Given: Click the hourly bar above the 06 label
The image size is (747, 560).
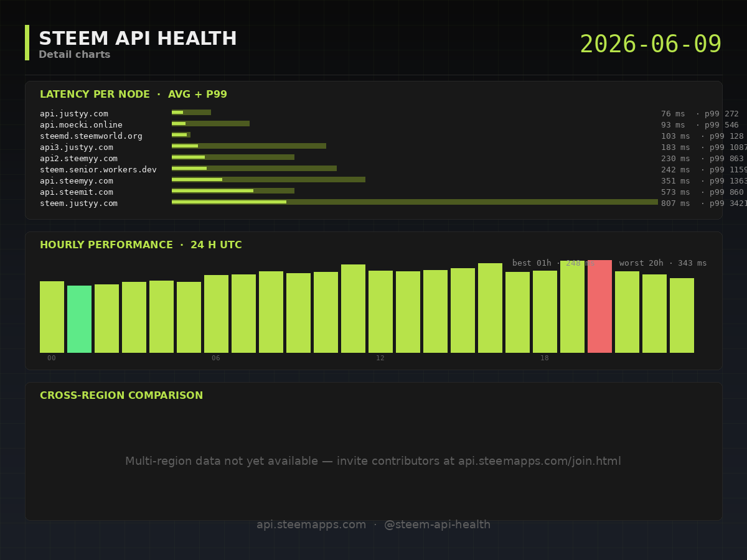Looking at the screenshot, I should point(216,314).
